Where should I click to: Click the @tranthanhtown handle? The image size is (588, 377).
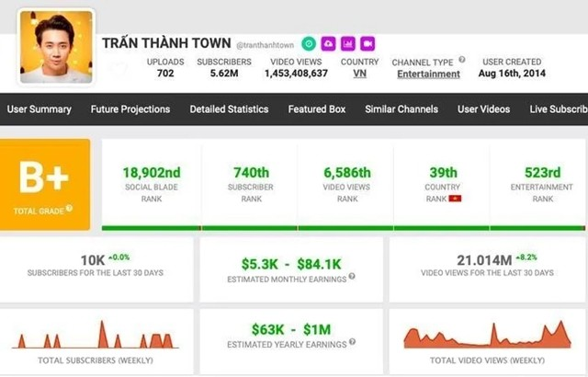265,45
